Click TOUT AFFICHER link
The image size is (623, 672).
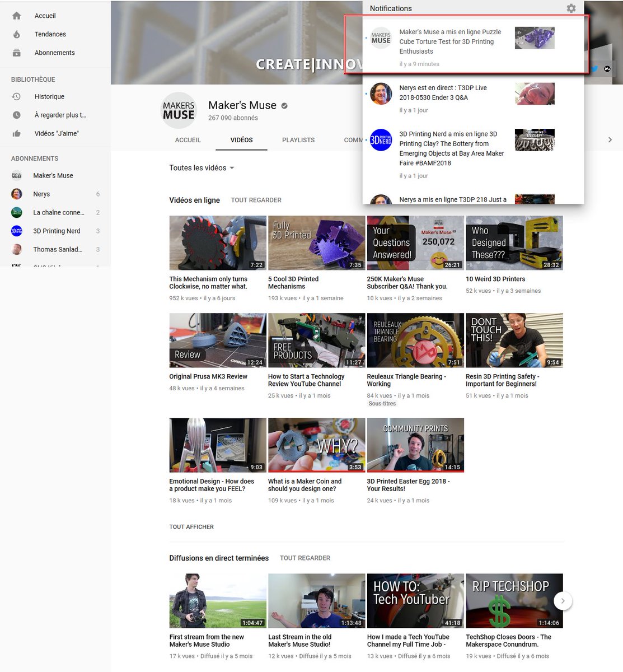[x=191, y=527]
